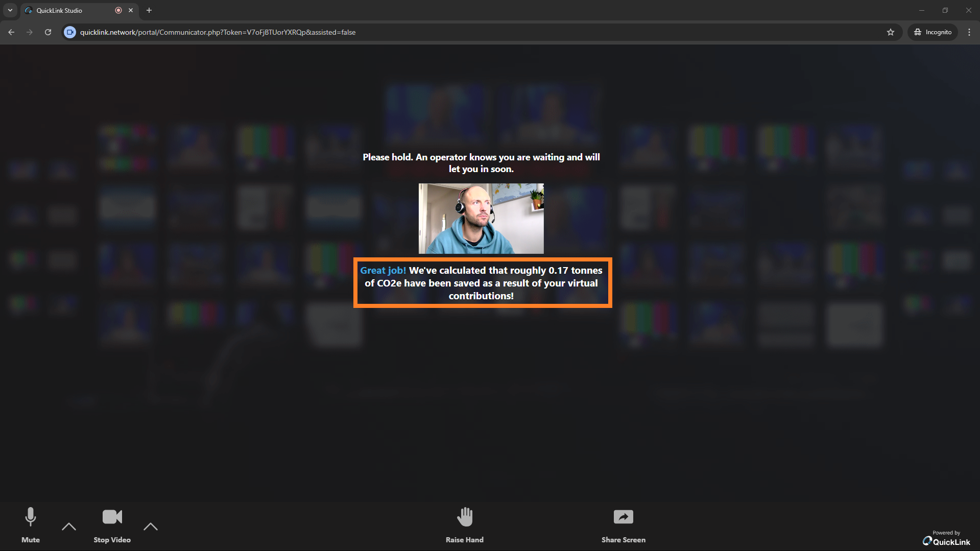Click the Incognito indicator button

tap(933, 32)
